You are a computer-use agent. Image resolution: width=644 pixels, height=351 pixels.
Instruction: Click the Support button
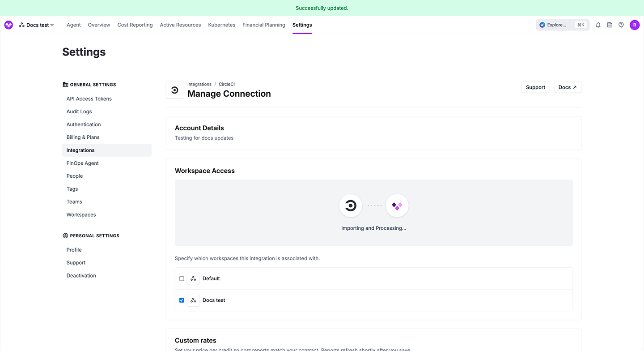(x=535, y=87)
